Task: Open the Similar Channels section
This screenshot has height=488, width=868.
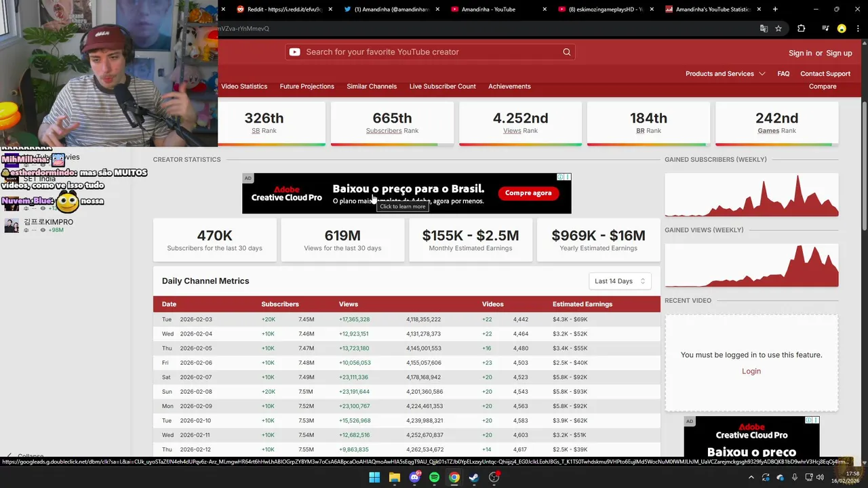Action: tap(372, 86)
